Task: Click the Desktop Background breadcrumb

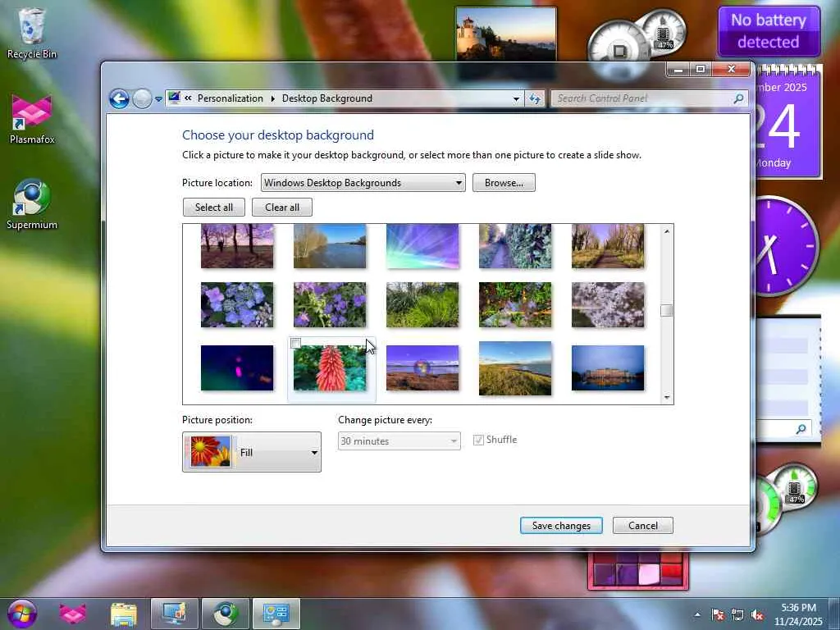Action: click(326, 98)
